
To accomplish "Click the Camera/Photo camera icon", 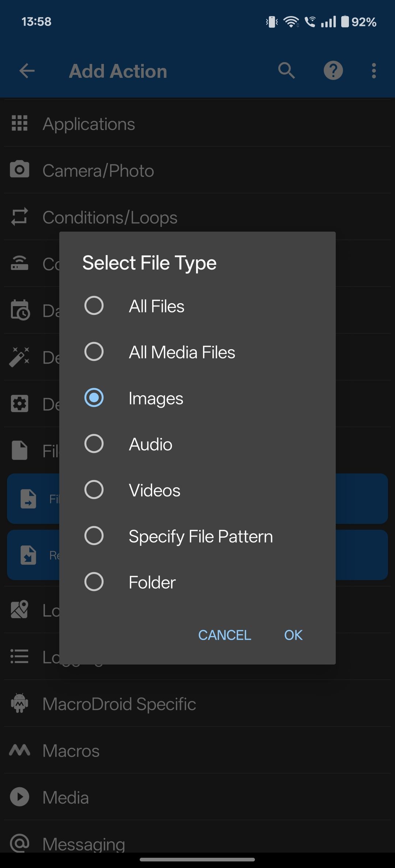I will coord(20,170).
